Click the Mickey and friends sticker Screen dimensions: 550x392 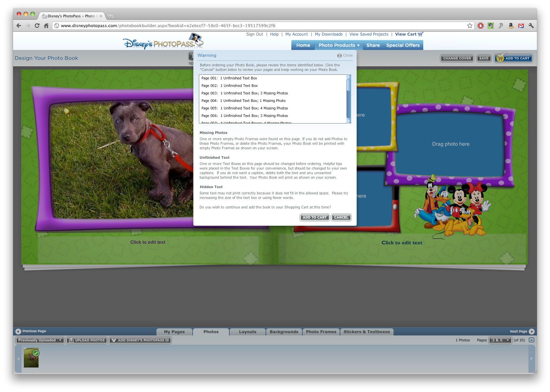click(x=452, y=206)
